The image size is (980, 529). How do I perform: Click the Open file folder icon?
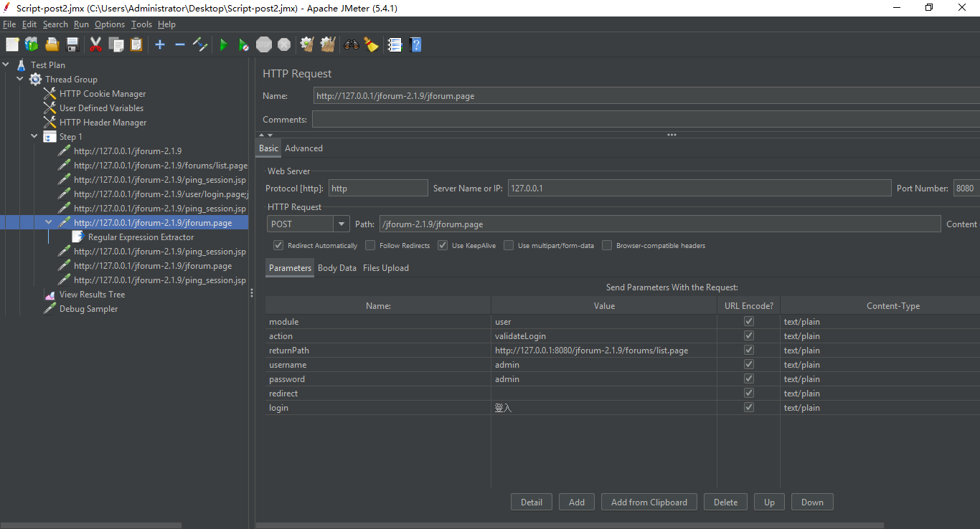[x=52, y=44]
